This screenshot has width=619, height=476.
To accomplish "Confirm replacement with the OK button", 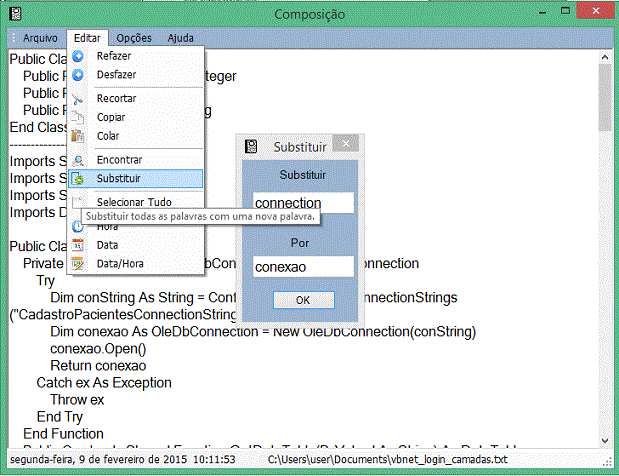I will point(304,300).
